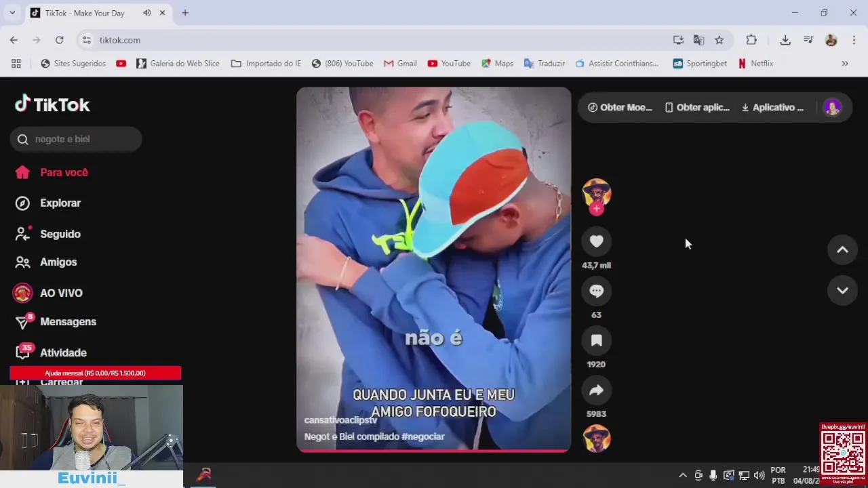The height and width of the screenshot is (488, 868).
Task: Open the network icon in system tray
Action: (744, 475)
